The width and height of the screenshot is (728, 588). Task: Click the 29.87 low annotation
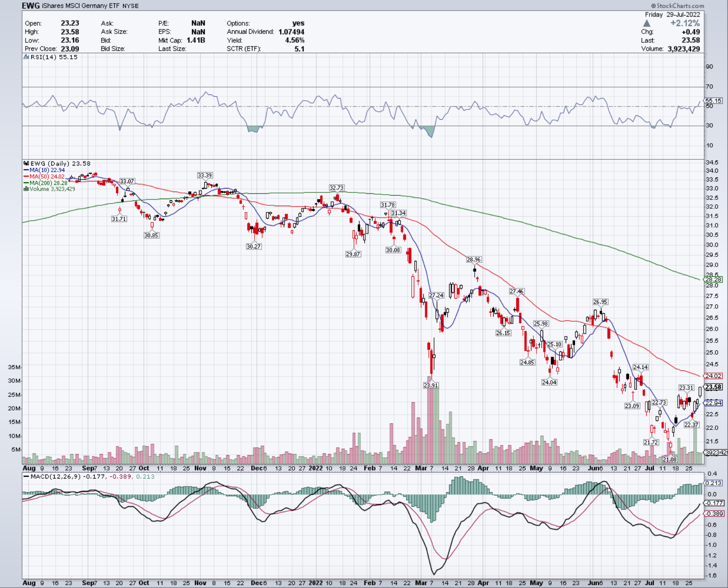(353, 254)
